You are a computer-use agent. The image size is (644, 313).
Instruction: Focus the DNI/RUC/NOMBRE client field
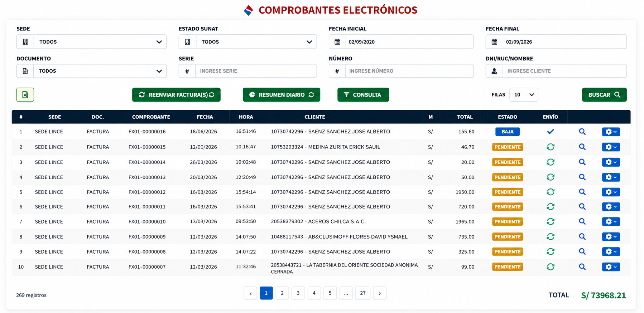tap(564, 71)
